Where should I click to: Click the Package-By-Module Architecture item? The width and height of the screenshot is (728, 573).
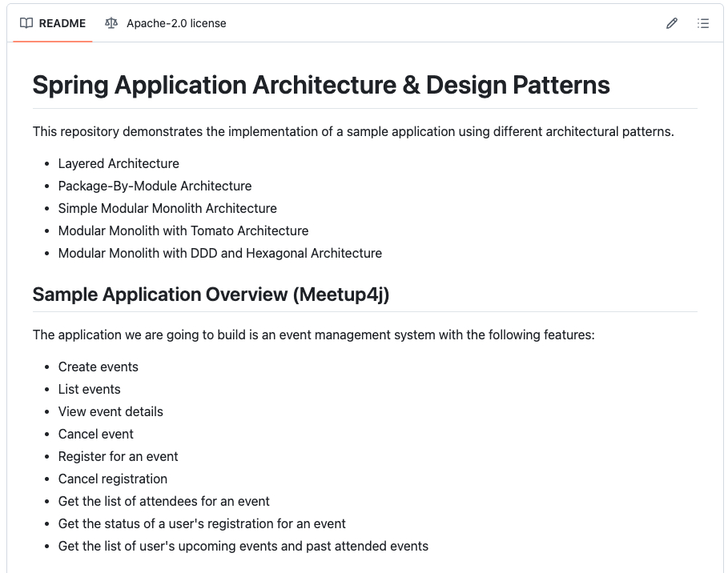pos(155,186)
